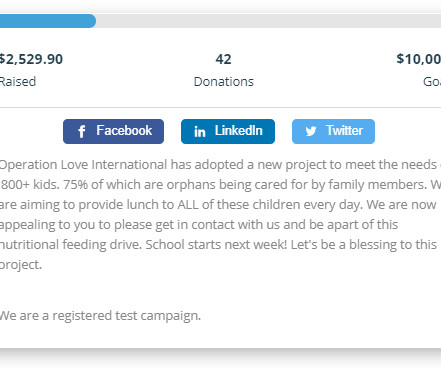Select the $2,529.90 raised amount
The image size is (441, 368).
[x=31, y=59]
